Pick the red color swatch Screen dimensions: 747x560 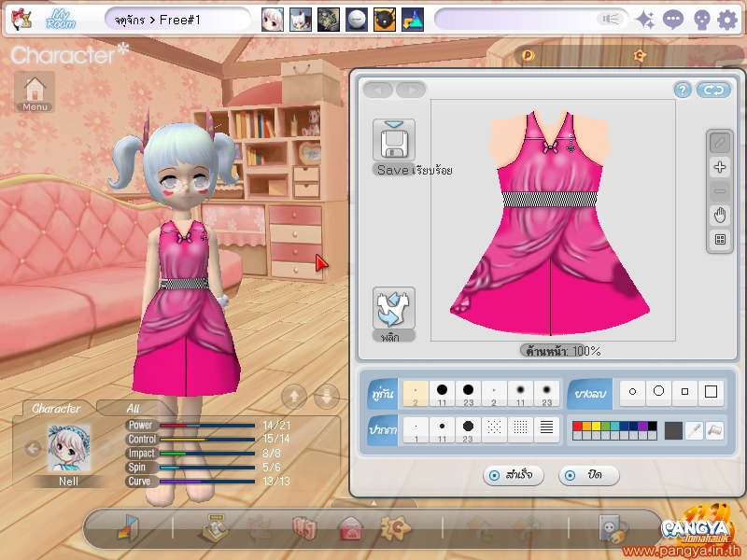[x=577, y=426]
